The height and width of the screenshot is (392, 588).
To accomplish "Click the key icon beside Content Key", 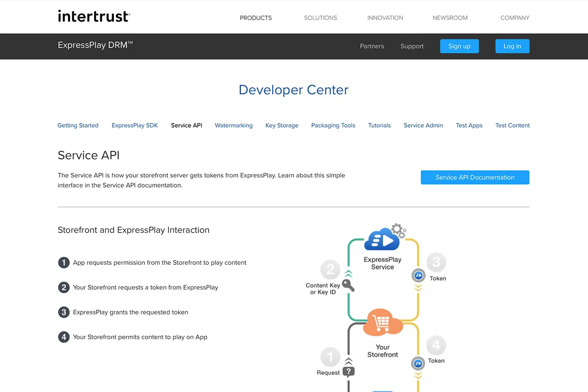I will point(348,285).
